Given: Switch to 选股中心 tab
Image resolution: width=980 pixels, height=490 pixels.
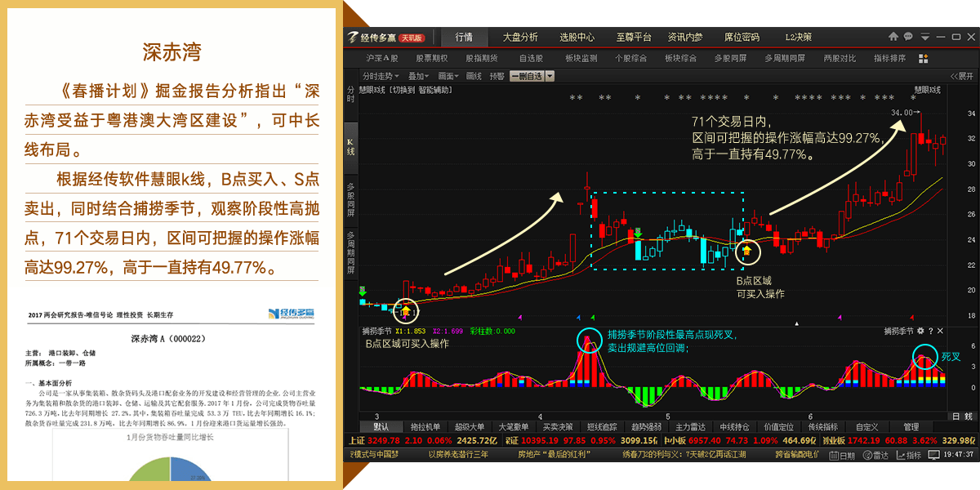Looking at the screenshot, I should click(577, 38).
